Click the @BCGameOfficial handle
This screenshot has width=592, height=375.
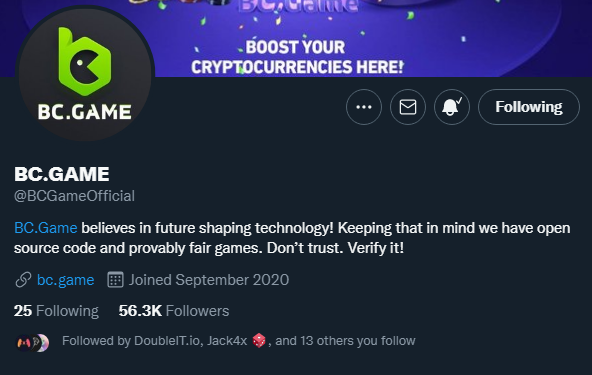74,196
